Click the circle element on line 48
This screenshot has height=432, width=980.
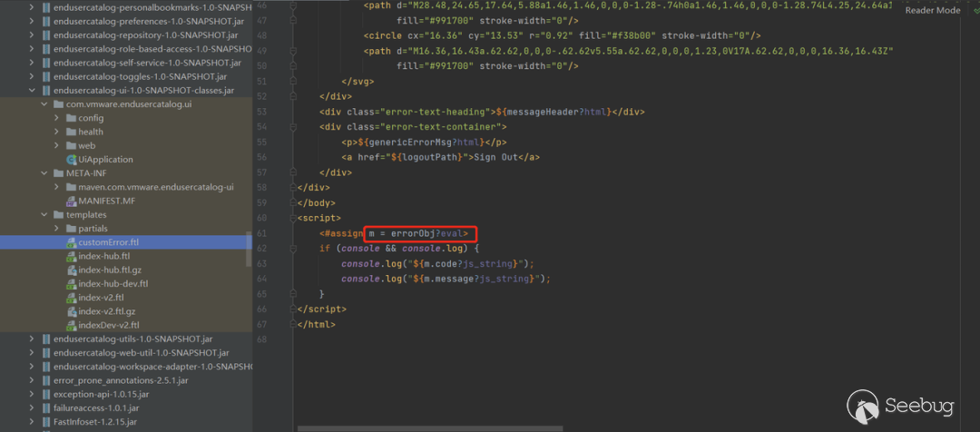pos(563,35)
